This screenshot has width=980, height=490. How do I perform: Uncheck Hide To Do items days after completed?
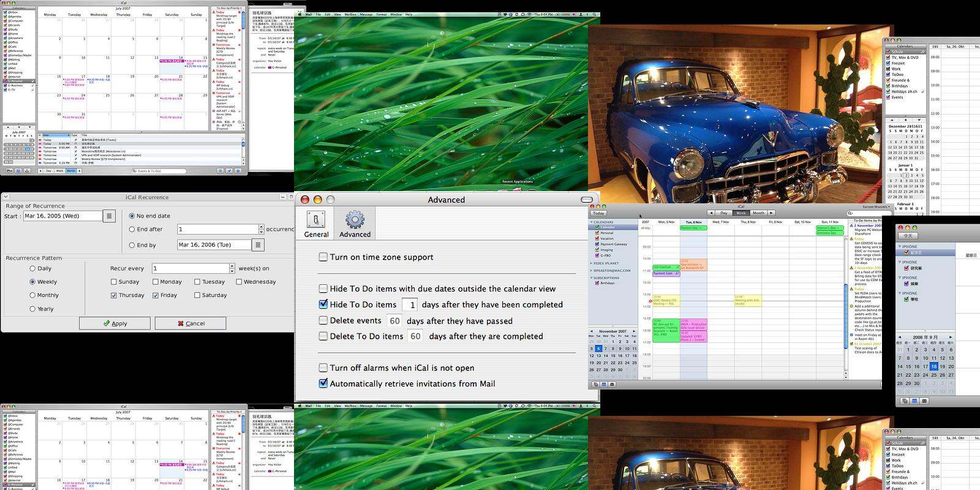click(x=323, y=304)
